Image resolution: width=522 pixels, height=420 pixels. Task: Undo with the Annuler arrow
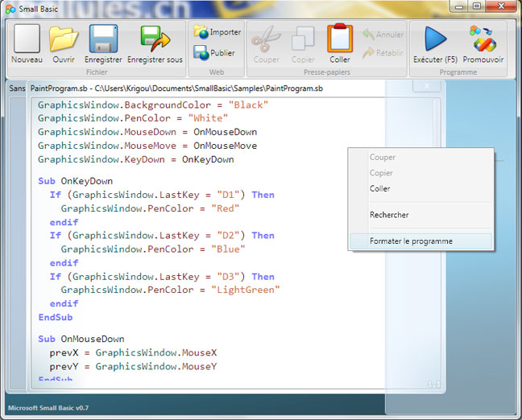383,35
